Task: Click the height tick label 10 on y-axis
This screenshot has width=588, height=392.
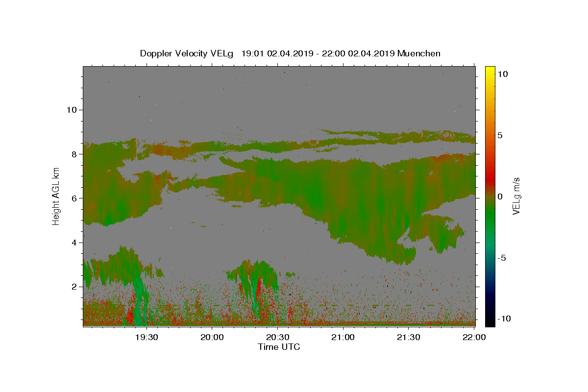Action: pos(72,109)
